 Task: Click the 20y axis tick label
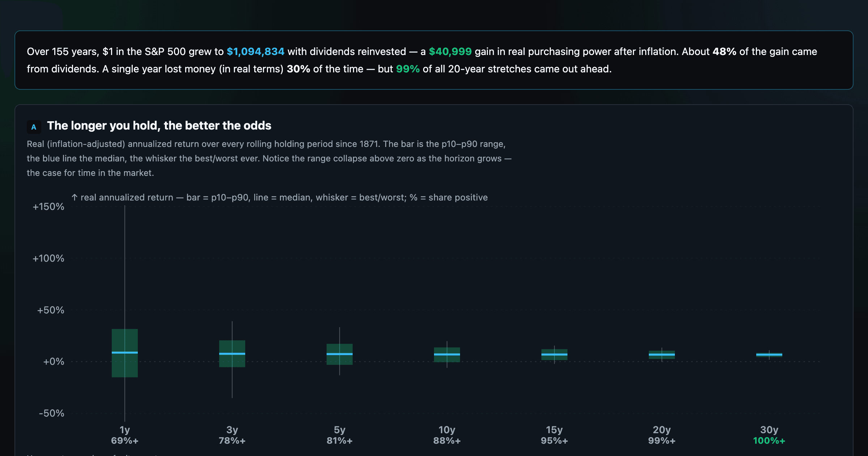[x=662, y=430]
